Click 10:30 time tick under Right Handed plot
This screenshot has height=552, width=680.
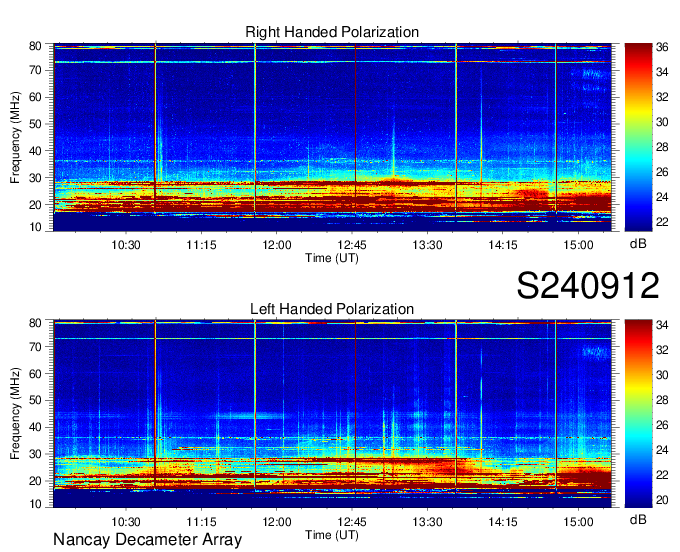pyautogui.click(x=126, y=245)
